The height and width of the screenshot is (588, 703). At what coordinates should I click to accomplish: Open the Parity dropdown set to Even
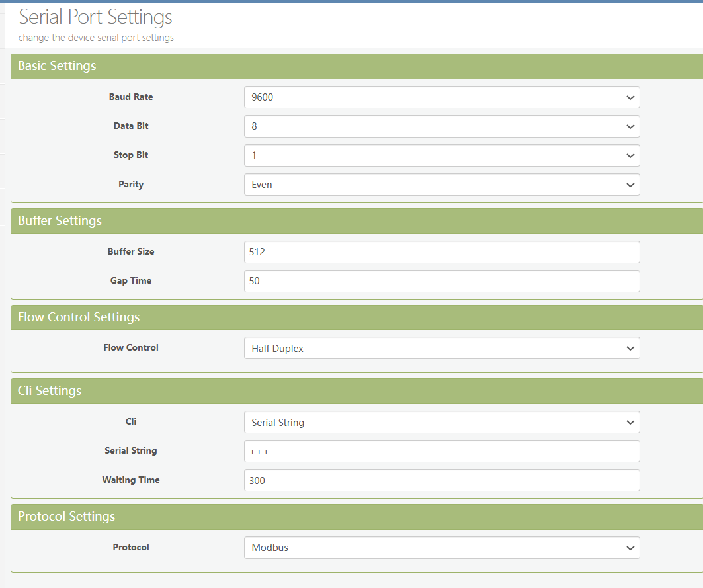(442, 185)
